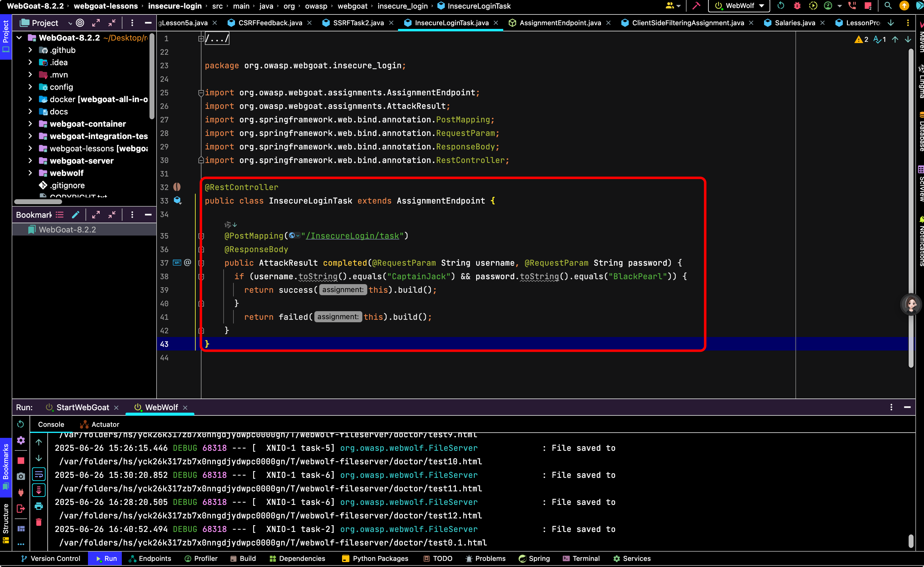
Task: Click the Profiler gauge icon in top toolbar
Action: 828,6
